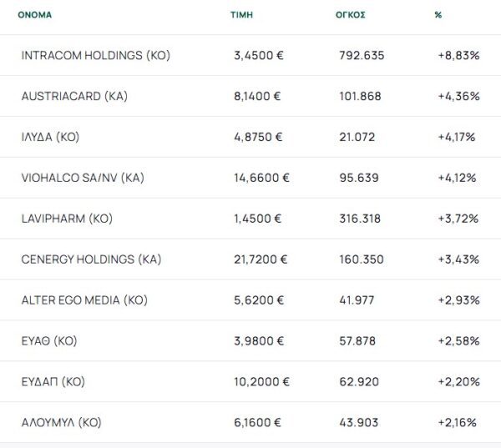Image resolution: width=501 pixels, height=448 pixels.
Task: Sort by the % column header
Action: pyautogui.click(x=438, y=14)
